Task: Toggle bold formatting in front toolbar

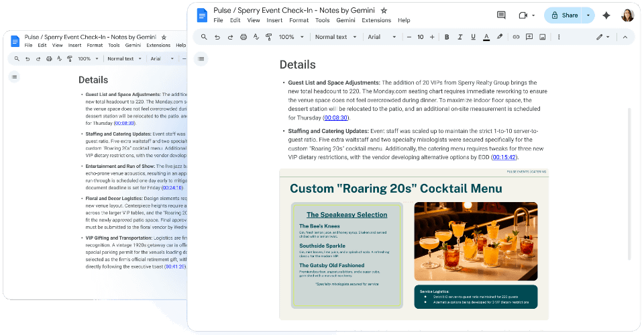Action: pyautogui.click(x=447, y=37)
